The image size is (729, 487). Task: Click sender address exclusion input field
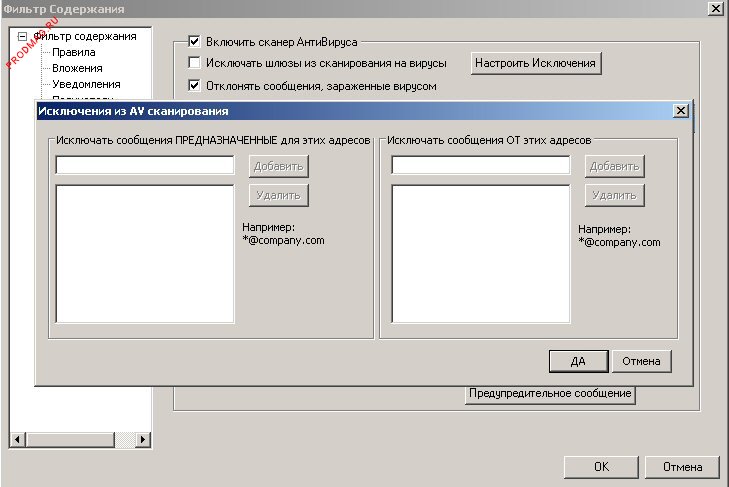pyautogui.click(x=480, y=166)
